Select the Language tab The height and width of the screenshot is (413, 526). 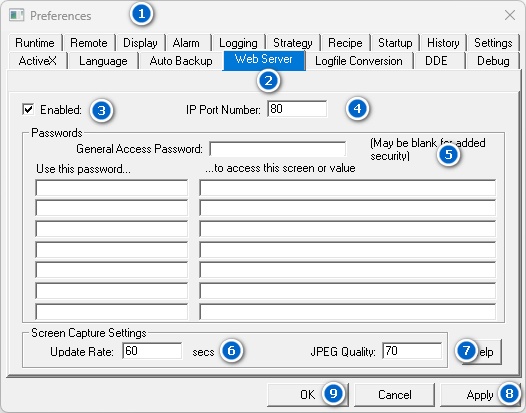point(103,61)
